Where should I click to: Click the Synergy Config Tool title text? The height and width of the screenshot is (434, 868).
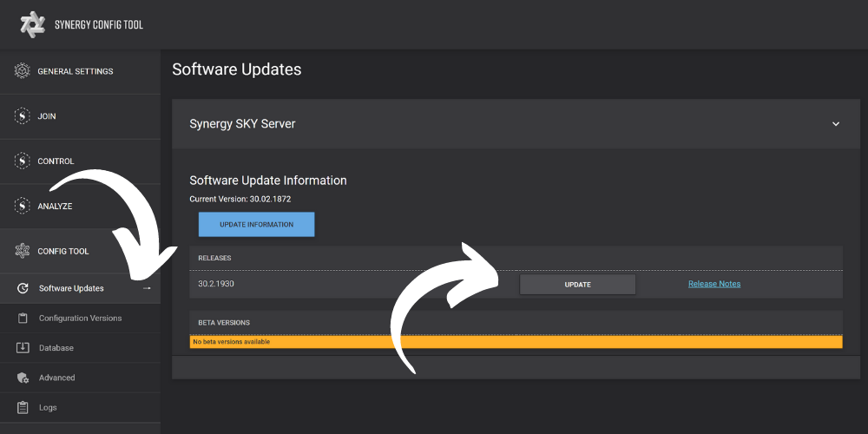click(99, 24)
